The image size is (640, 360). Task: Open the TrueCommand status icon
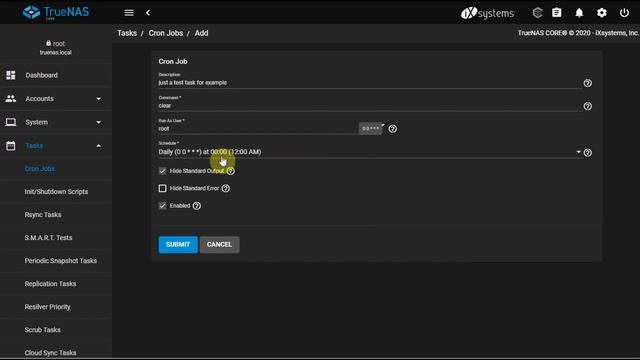[537, 13]
